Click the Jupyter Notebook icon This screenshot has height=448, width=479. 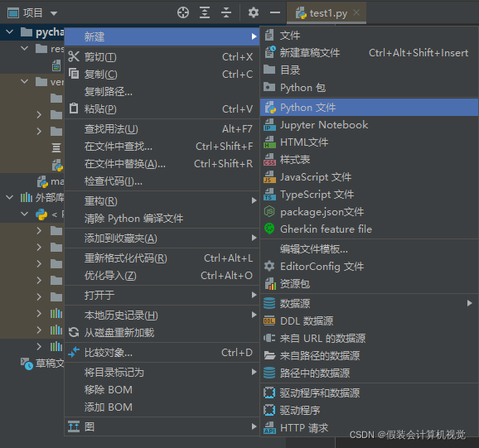point(269,125)
